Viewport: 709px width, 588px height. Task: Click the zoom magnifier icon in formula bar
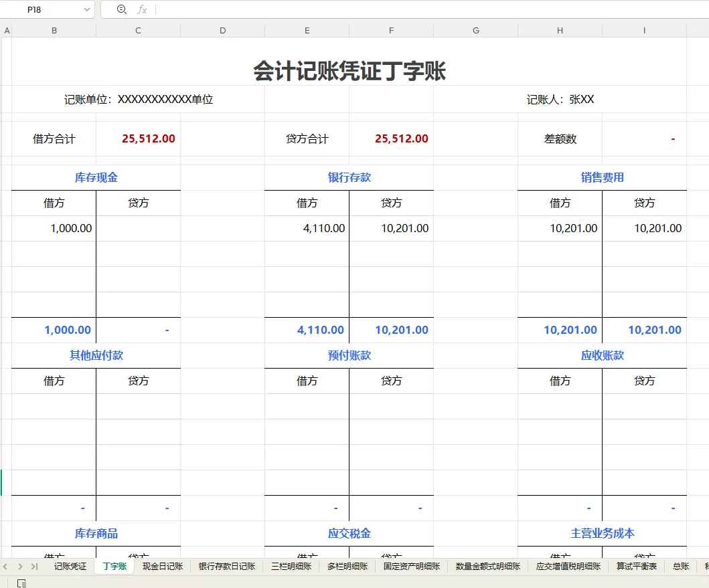(122, 9)
